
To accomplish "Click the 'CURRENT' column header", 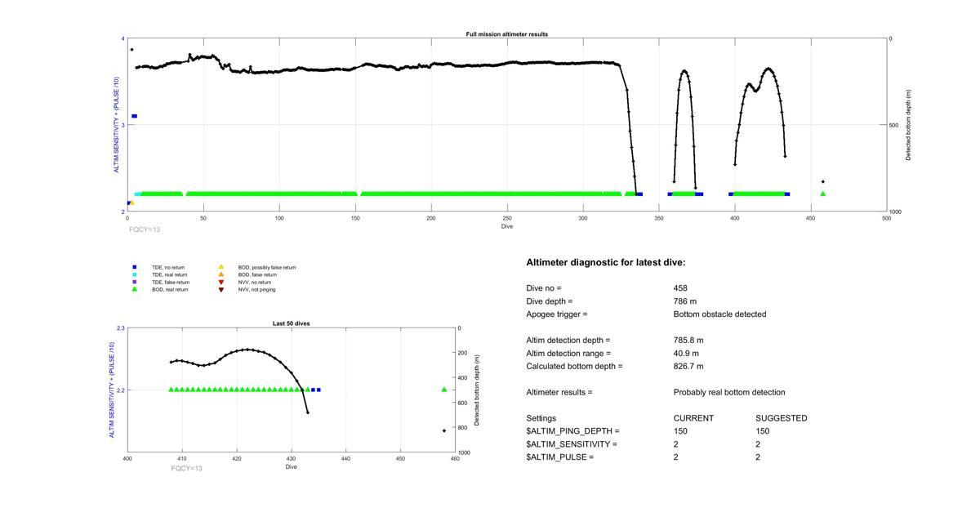I will pyautogui.click(x=693, y=418).
